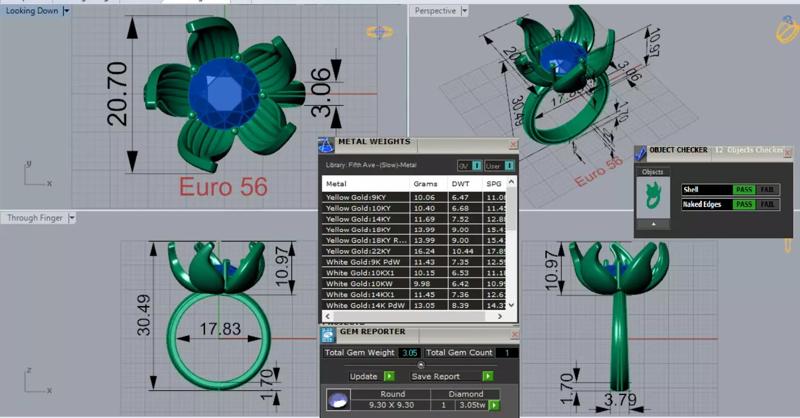This screenshot has width=800, height=418.
Task: Select the White Gold:9K PdW row
Action: [414, 262]
